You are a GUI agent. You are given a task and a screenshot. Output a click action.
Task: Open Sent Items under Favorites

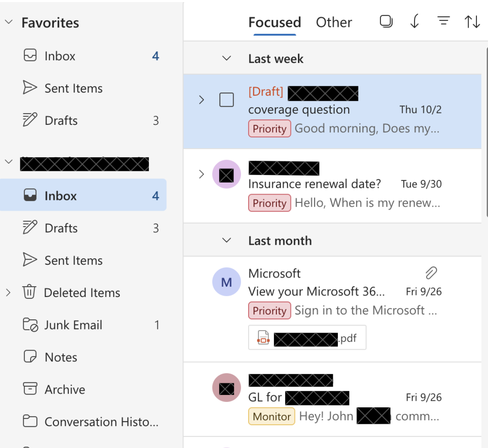(73, 88)
